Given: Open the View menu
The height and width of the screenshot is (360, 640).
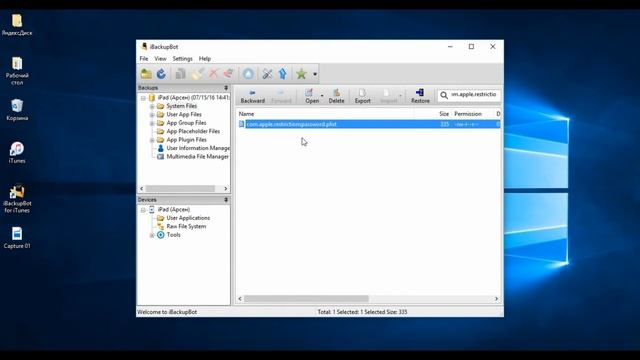Looking at the screenshot, I should tap(160, 59).
